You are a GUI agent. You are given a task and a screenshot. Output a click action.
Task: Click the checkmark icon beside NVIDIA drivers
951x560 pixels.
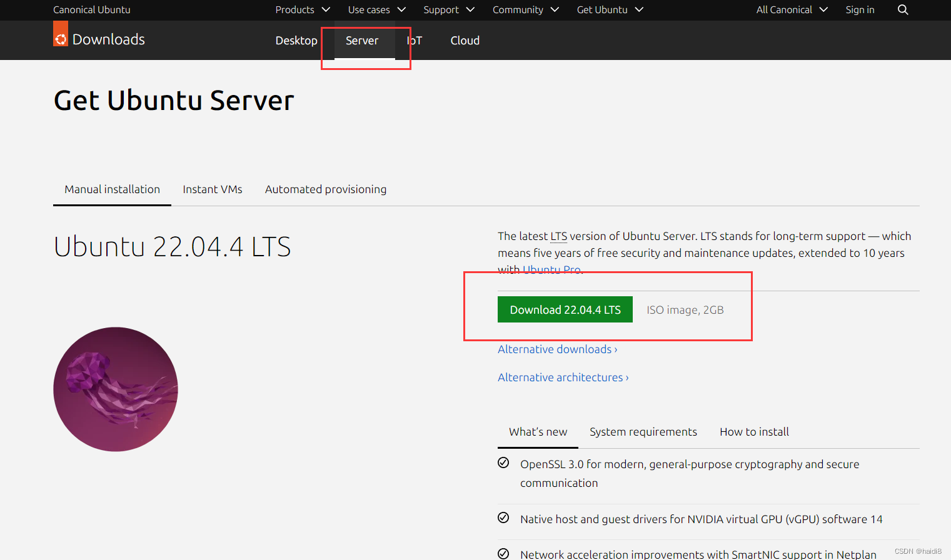tap(503, 517)
